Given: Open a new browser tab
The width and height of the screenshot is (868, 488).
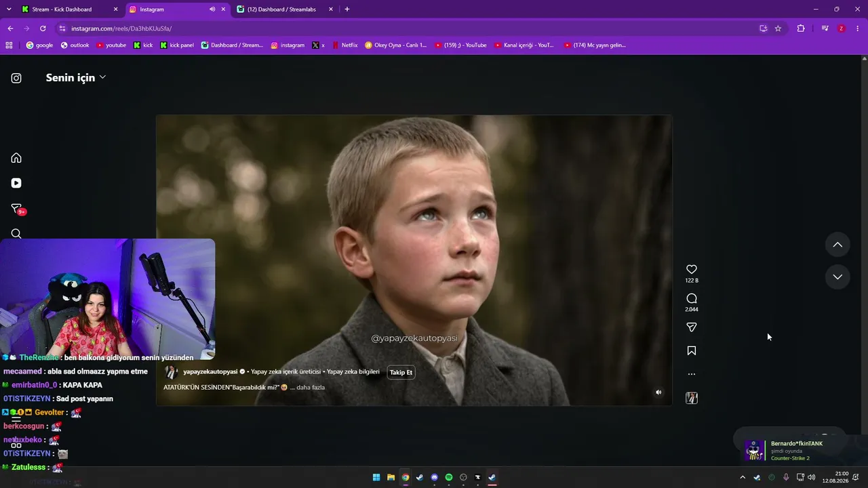Looking at the screenshot, I should coord(347,9).
